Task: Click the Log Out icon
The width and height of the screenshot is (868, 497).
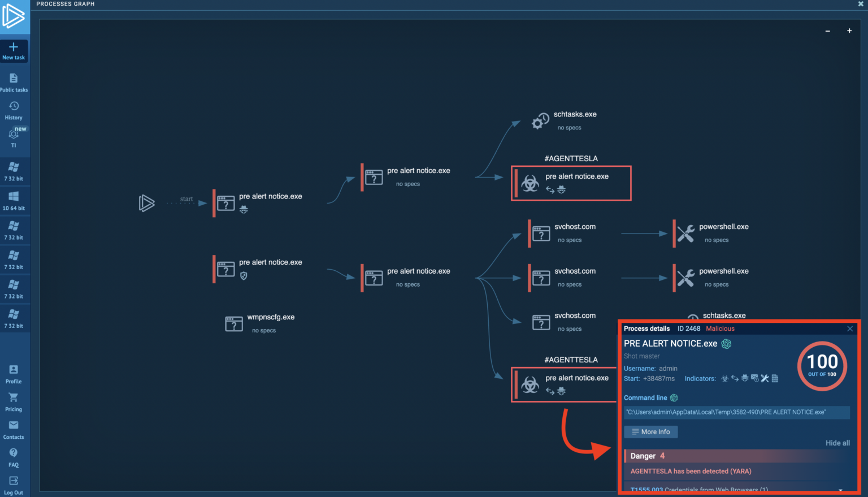Action: point(14,481)
